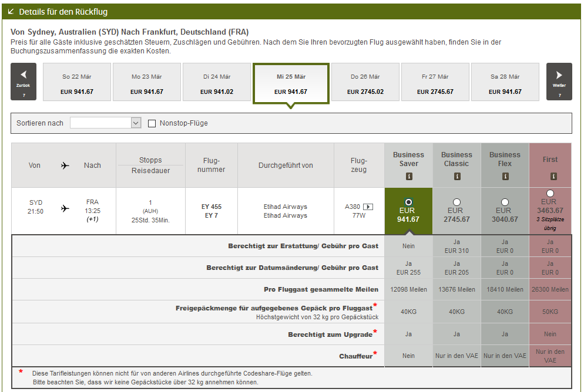Go back 7 days with Zurück arrow
This screenshot has width=584, height=392.
[24, 81]
